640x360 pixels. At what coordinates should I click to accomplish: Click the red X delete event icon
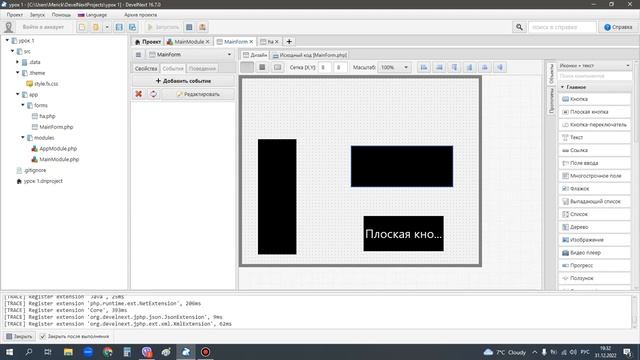(x=139, y=94)
